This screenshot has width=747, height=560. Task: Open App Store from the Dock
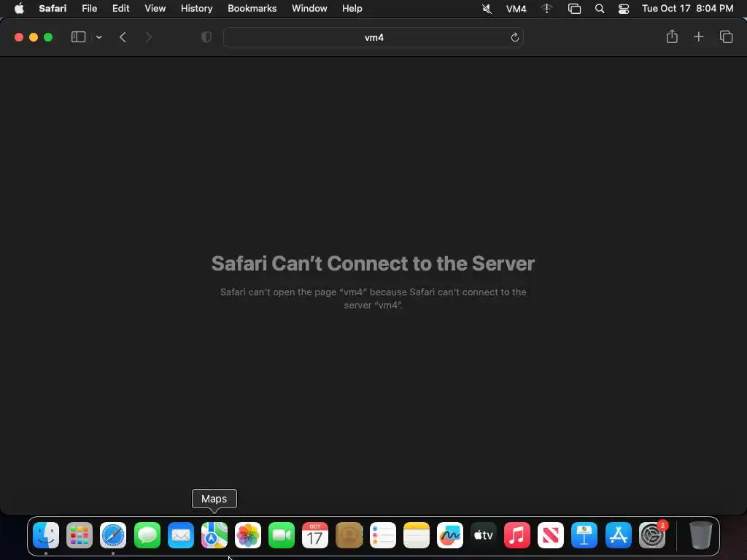pos(619,535)
